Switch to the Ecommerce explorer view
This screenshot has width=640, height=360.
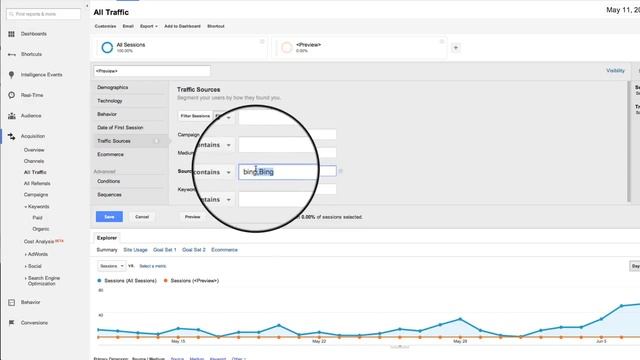[x=224, y=250]
